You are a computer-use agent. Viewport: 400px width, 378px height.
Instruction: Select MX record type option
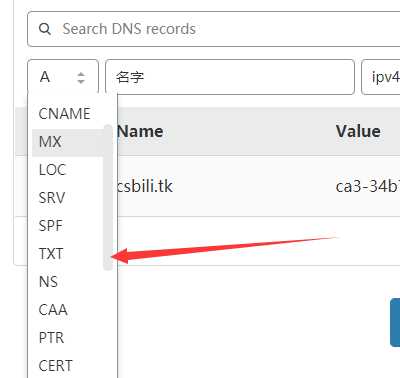coord(68,142)
